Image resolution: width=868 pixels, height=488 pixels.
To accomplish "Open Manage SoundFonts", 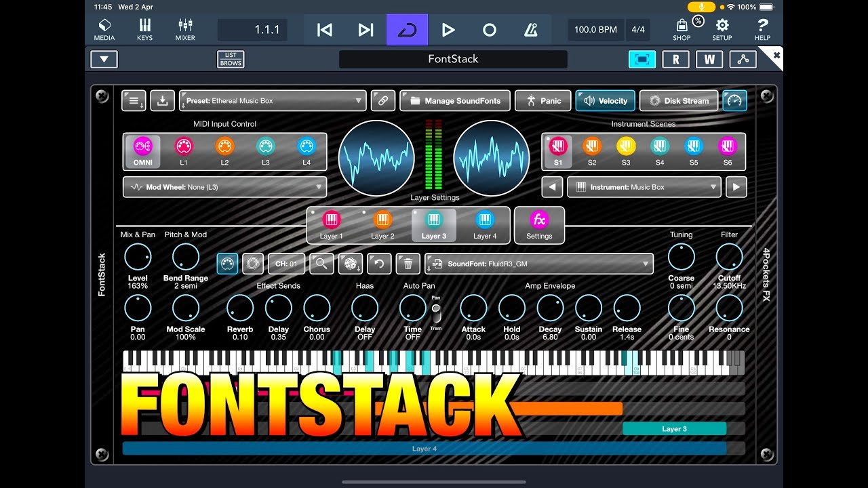I will [x=454, y=100].
